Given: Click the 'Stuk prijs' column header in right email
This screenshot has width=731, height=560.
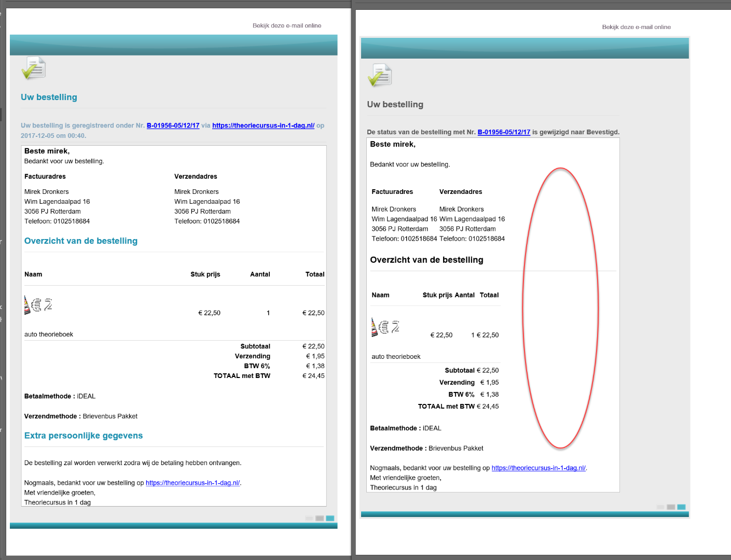Looking at the screenshot, I should pyautogui.click(x=437, y=295).
